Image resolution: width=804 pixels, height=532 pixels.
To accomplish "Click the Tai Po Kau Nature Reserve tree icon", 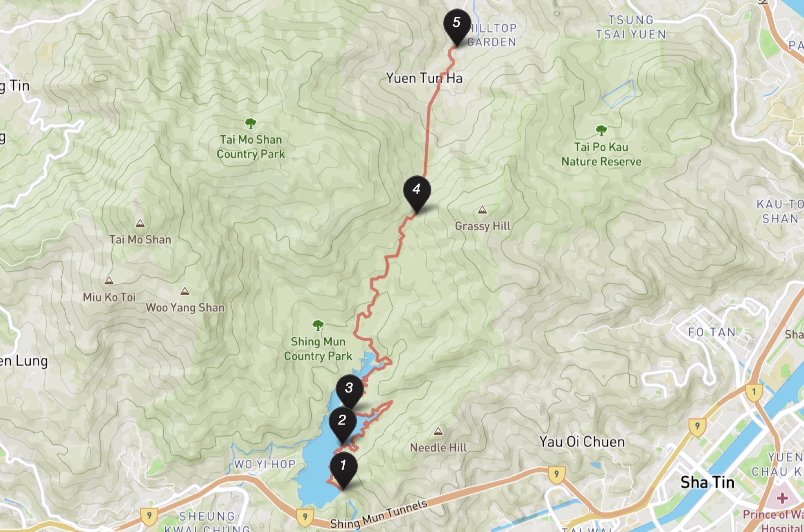I will tap(601, 131).
